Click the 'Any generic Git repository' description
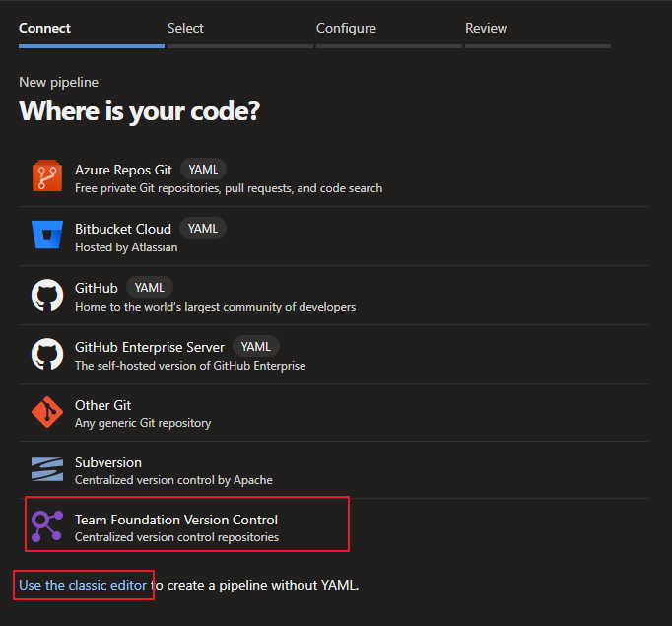Viewport: 672px width, 626px height. tap(143, 423)
